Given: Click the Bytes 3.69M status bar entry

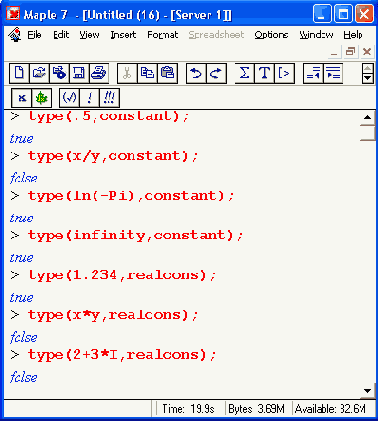Looking at the screenshot, I should 256,409.
